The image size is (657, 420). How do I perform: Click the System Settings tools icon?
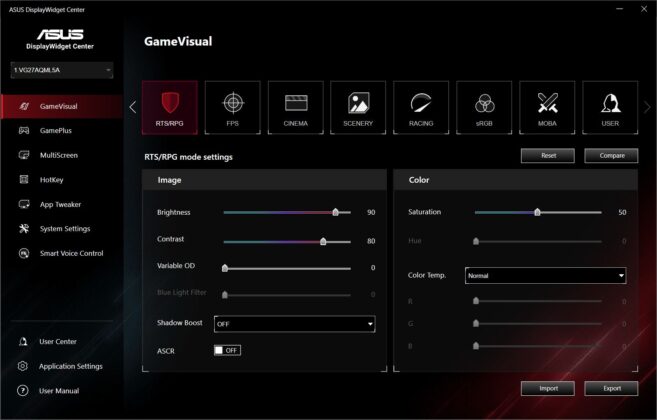pos(24,228)
